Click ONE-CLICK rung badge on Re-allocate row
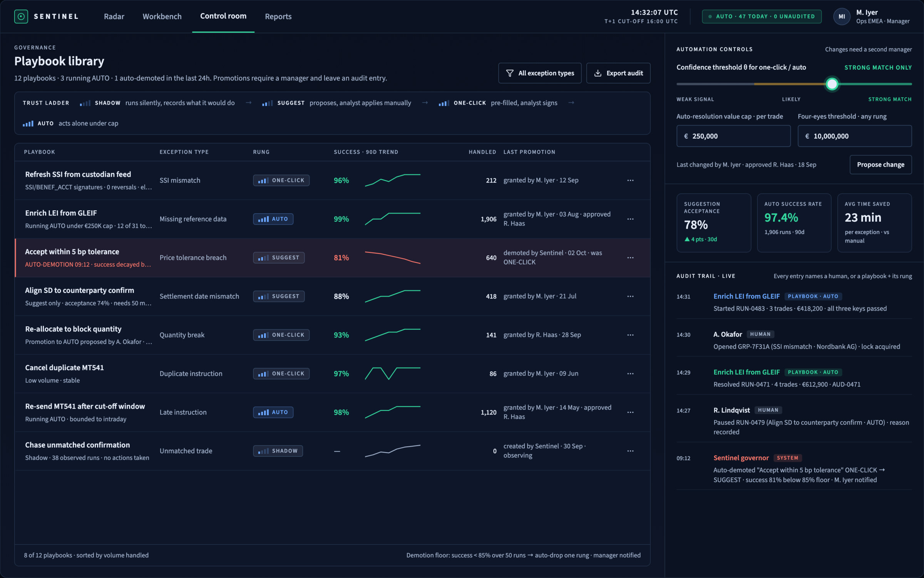The width and height of the screenshot is (924, 578). pos(281,335)
